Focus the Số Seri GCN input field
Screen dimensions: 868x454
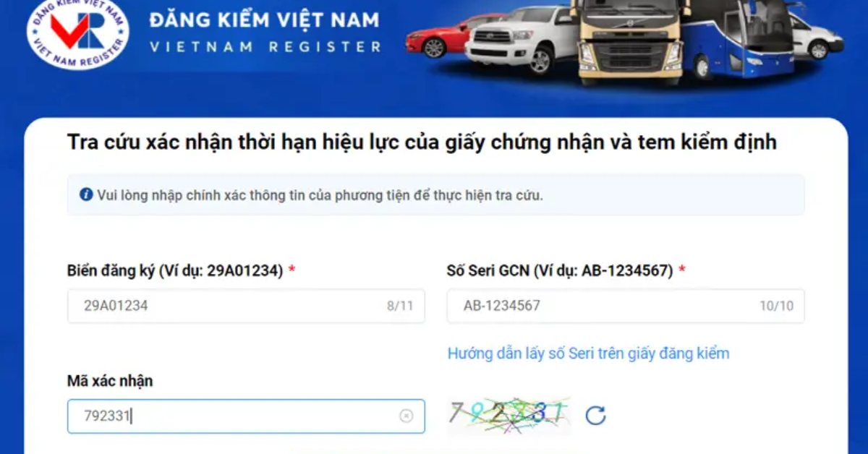click(626, 306)
